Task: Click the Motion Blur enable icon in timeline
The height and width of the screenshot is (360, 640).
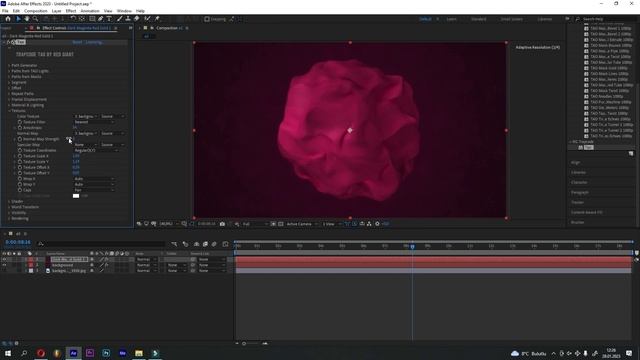Action: pos(214,244)
